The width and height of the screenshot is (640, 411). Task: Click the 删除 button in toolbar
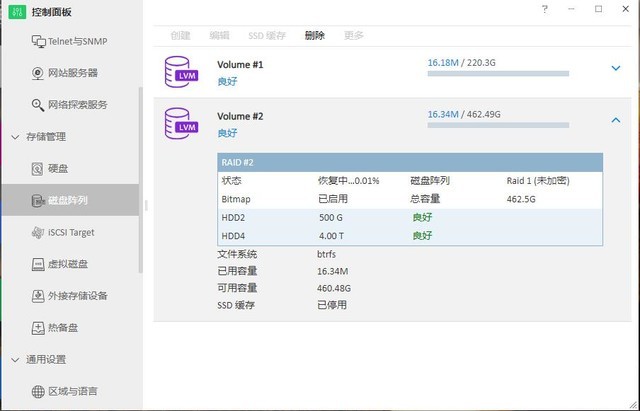click(x=315, y=35)
